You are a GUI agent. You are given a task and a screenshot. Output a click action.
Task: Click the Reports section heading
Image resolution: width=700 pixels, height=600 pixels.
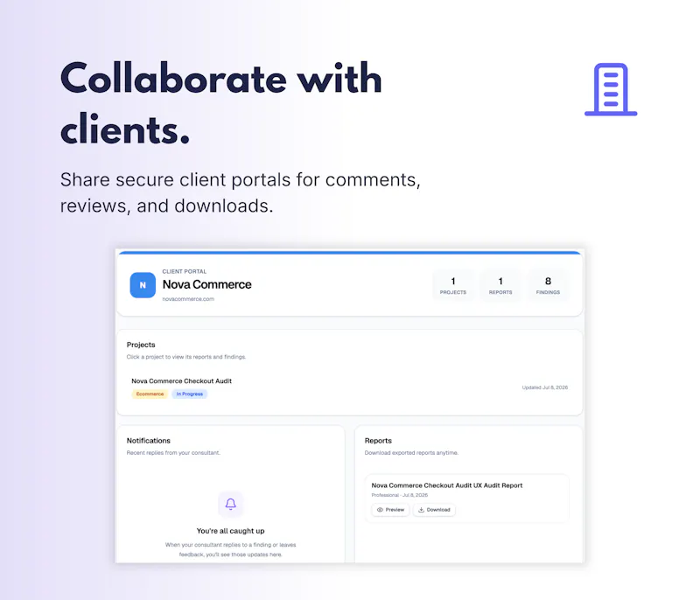click(378, 440)
